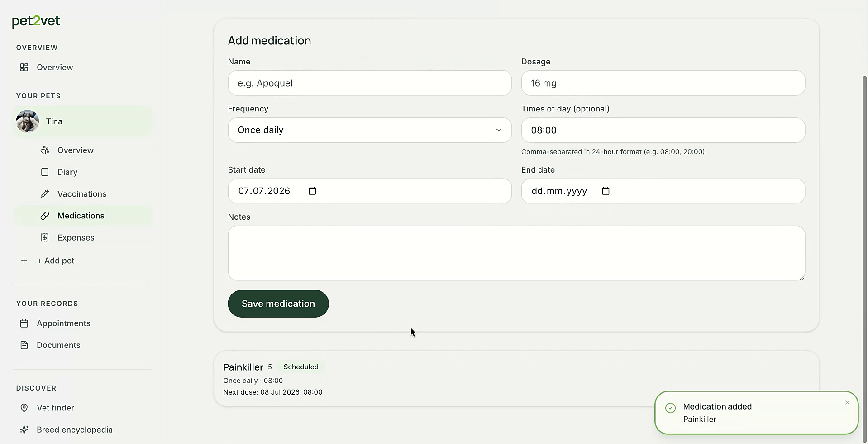Click the Overview grid icon in sidebar

coord(24,68)
